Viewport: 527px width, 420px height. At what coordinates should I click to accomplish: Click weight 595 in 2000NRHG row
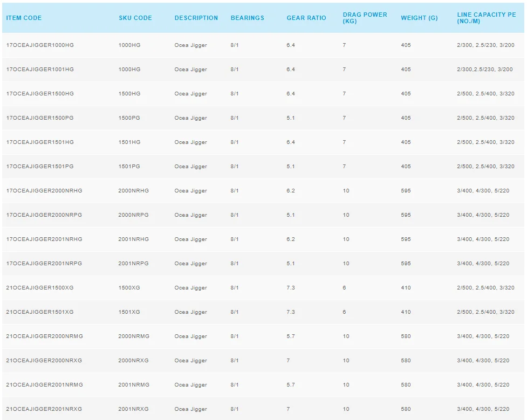[406, 190]
